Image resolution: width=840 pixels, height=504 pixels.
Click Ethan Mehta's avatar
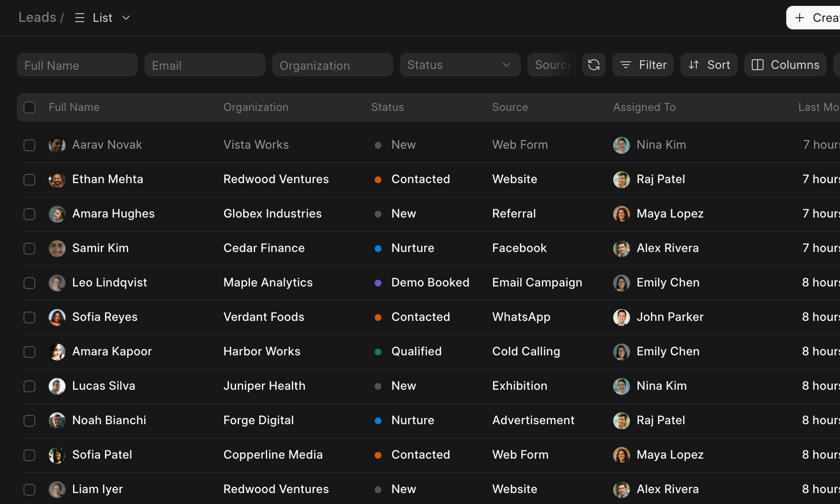tap(57, 179)
